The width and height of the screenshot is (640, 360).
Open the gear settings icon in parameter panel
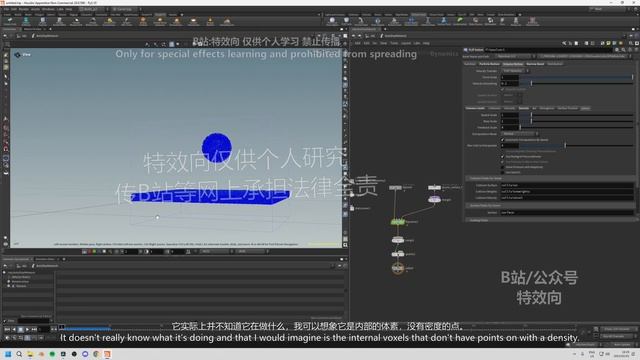tap(617, 50)
